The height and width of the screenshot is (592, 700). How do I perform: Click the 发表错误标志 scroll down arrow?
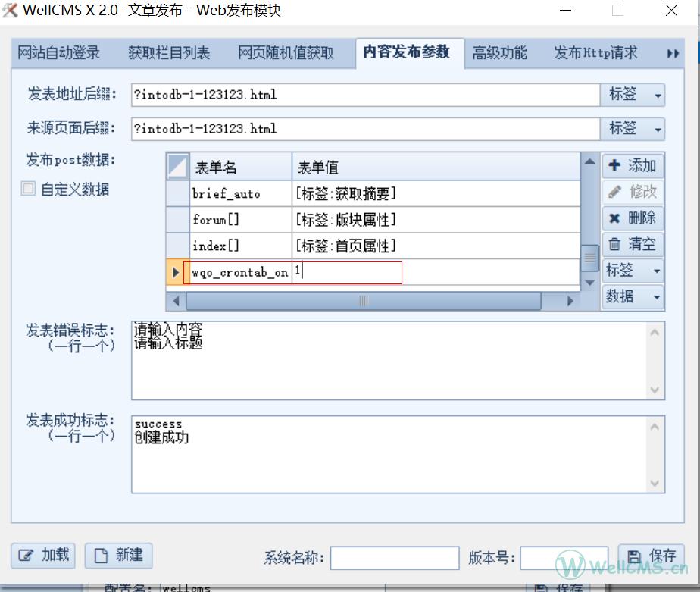click(x=655, y=390)
